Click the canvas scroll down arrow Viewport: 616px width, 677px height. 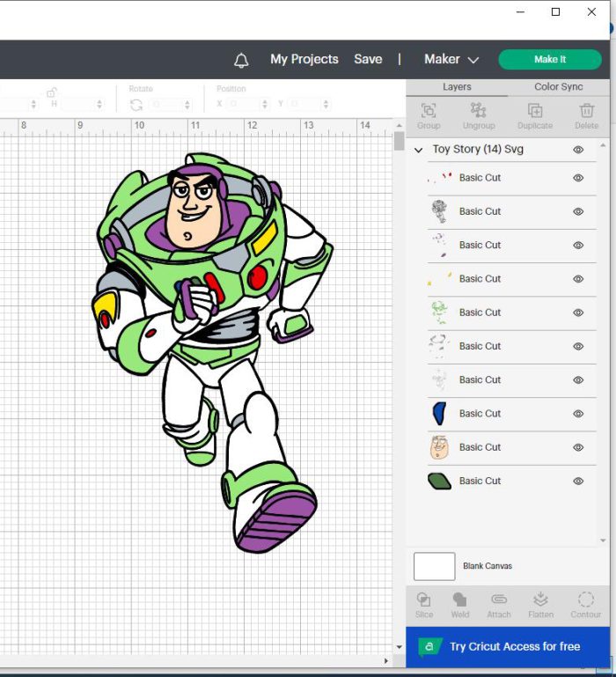[x=399, y=647]
